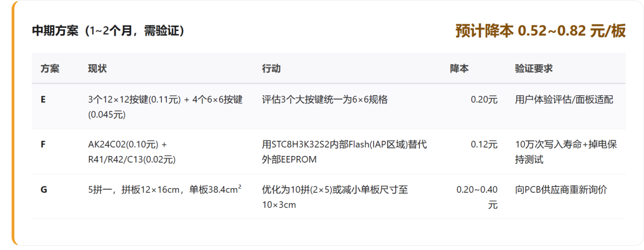Select the 方案 column header

coord(49,68)
